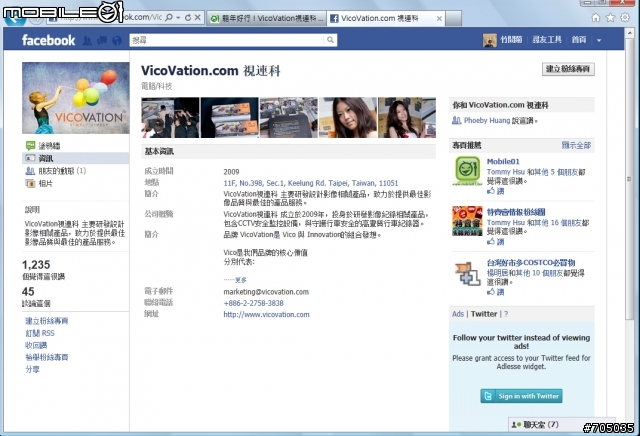Screen dimensions: 640x436
Task: Open messages icon in Facebook header
Action: [x=102, y=40]
